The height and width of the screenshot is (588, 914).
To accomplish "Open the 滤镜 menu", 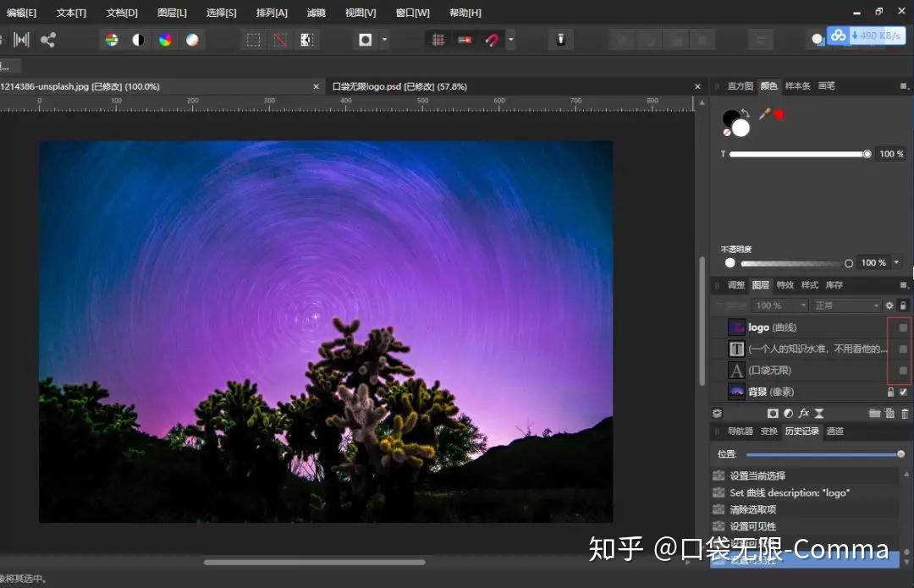I will 316,12.
